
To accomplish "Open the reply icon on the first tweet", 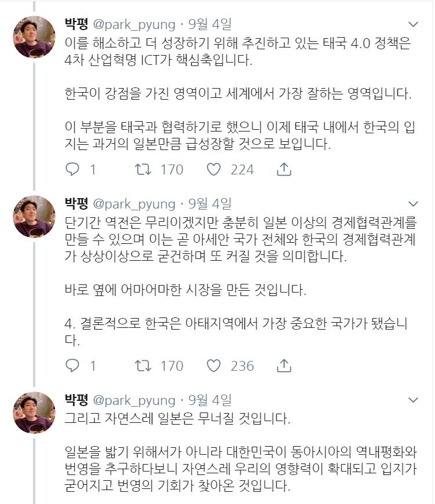I will click(72, 170).
